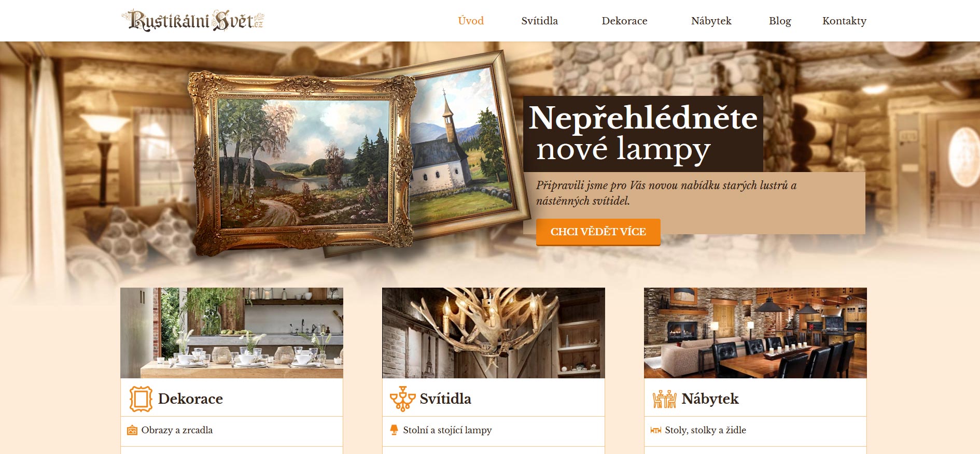980x454 pixels.
Task: Click the Dekorace category heading
Action: tap(190, 399)
